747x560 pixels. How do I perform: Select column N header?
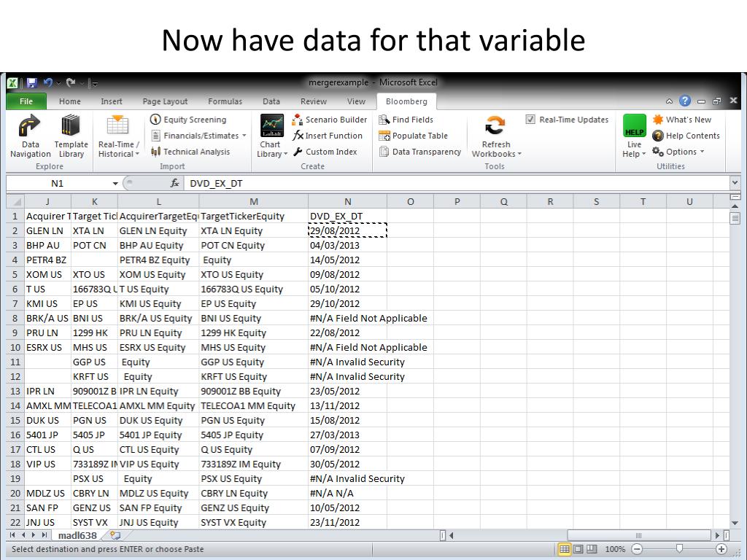(347, 201)
